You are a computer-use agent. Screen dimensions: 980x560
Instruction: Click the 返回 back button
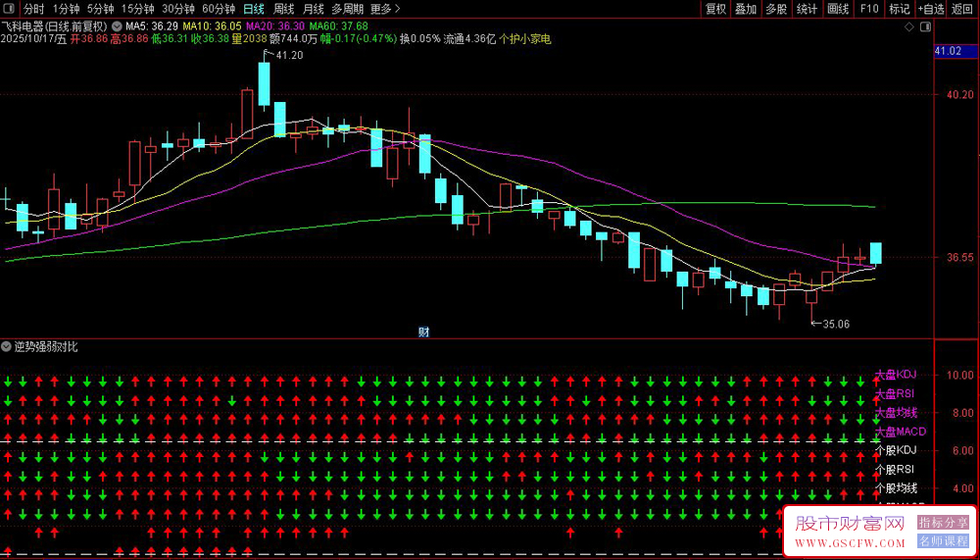[962, 9]
